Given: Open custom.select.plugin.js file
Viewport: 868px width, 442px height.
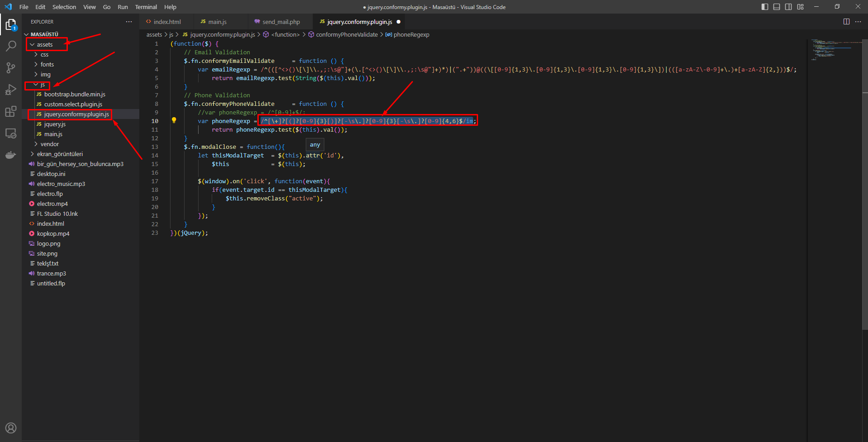Looking at the screenshot, I should pyautogui.click(x=73, y=104).
